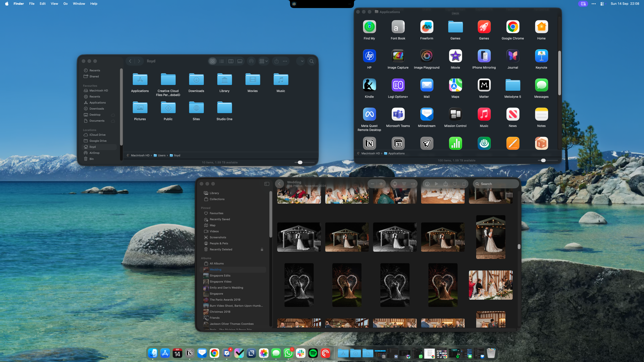Launch iMovie from the Applications window
Image resolution: width=644 pixels, height=362 pixels.
click(x=455, y=56)
